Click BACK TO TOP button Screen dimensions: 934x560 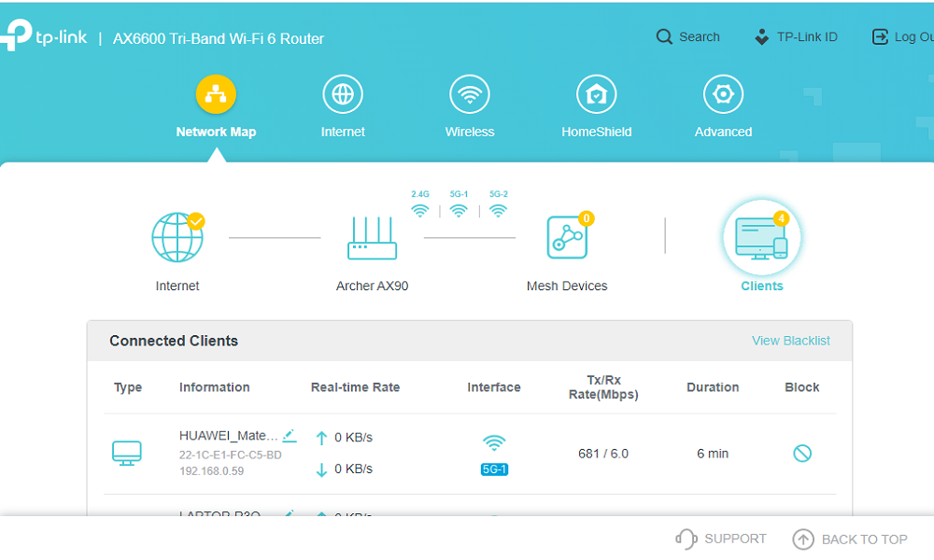tap(850, 539)
